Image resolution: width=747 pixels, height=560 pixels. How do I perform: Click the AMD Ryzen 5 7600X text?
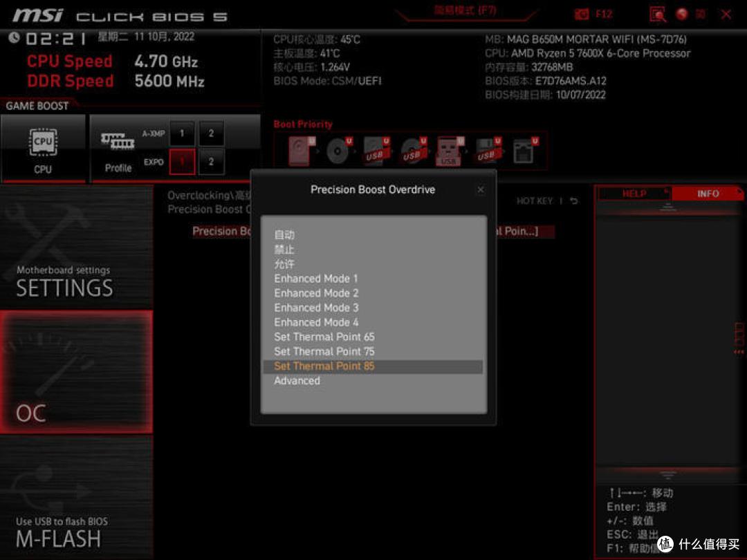(601, 53)
